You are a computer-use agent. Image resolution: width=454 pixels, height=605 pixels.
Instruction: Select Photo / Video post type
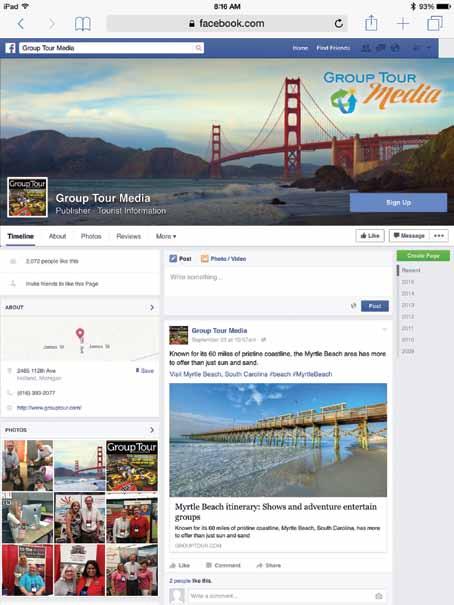224,259
